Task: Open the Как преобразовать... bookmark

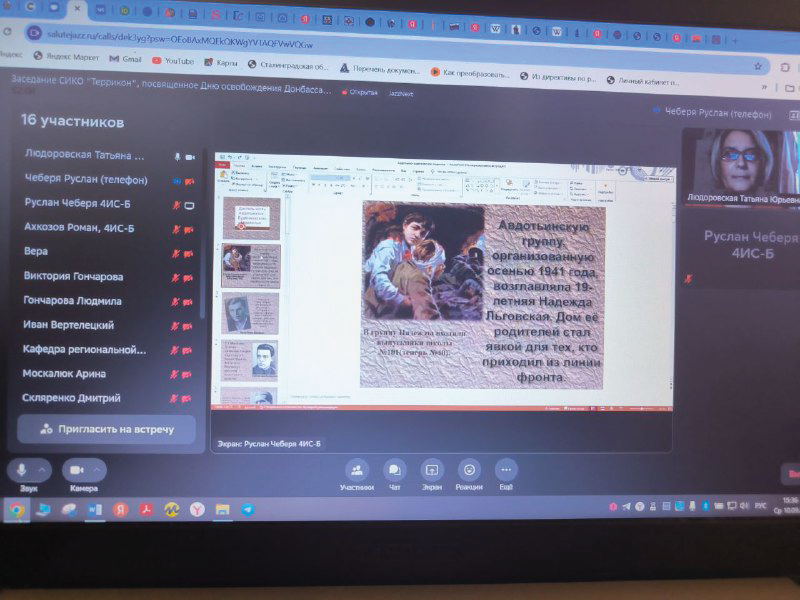Action: pos(470,73)
